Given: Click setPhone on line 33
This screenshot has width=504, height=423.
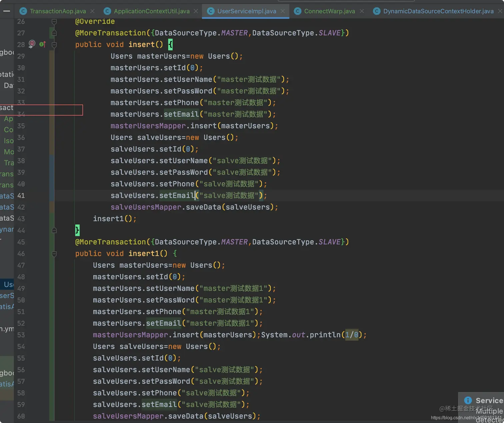Looking at the screenshot, I should tap(181, 103).
